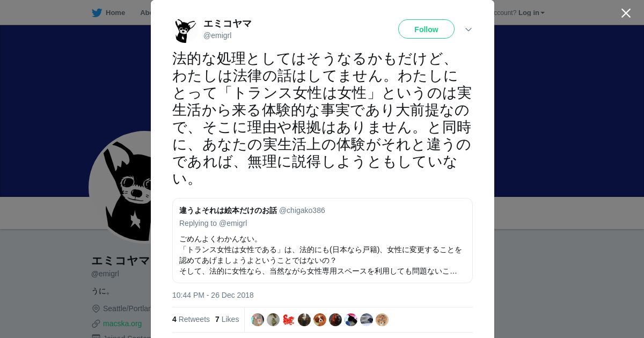Follow the エミコヤマ account

(x=426, y=29)
